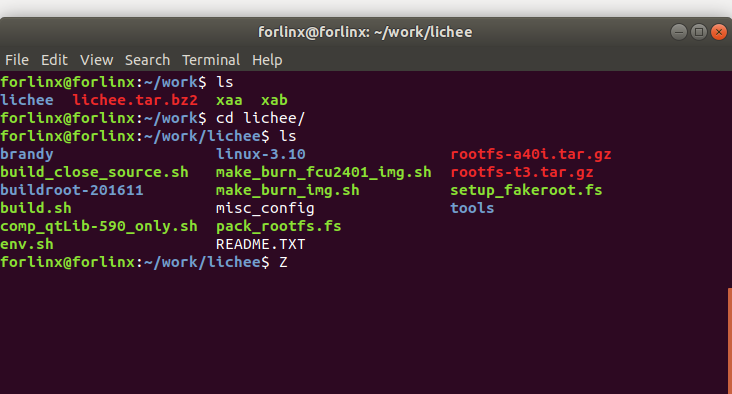Image resolution: width=732 pixels, height=394 pixels.
Task: Open the File menu
Action: 17,60
